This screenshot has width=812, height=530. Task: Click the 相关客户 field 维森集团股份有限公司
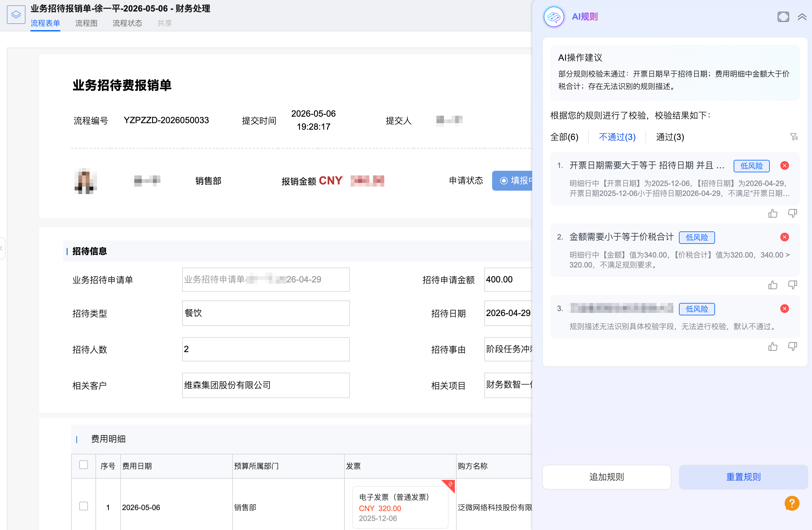(265, 385)
